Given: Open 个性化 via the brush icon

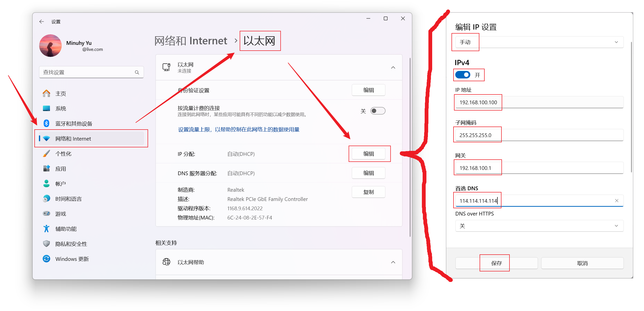Looking at the screenshot, I should click(47, 153).
